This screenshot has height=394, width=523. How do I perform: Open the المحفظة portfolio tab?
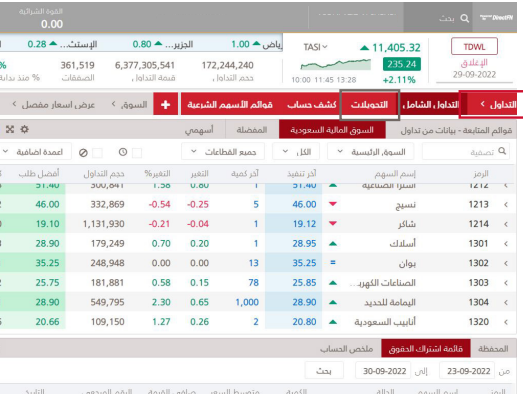click(493, 349)
